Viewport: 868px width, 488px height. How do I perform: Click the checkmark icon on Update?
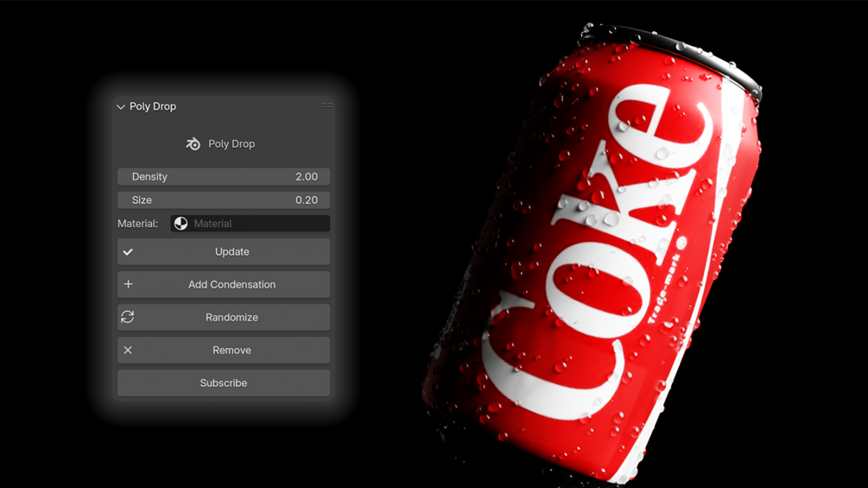(128, 251)
